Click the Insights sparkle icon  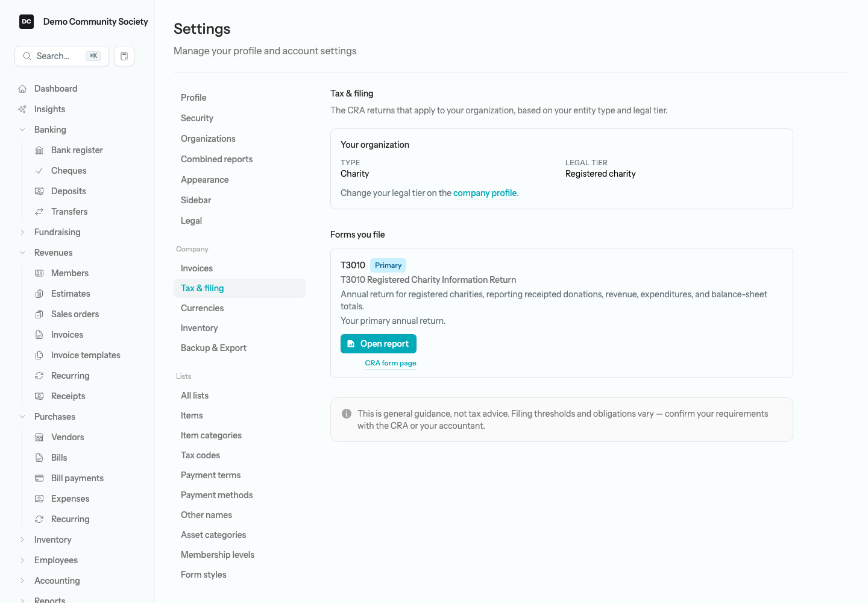[22, 109]
